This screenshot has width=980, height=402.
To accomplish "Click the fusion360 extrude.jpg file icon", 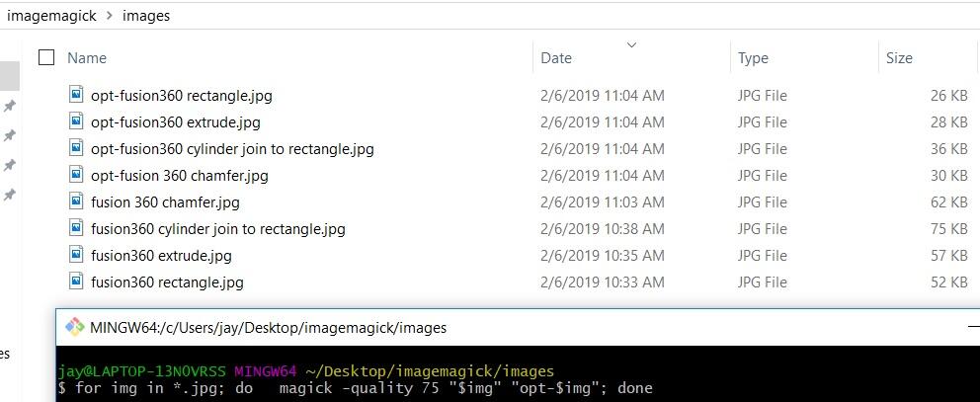I will [x=77, y=255].
